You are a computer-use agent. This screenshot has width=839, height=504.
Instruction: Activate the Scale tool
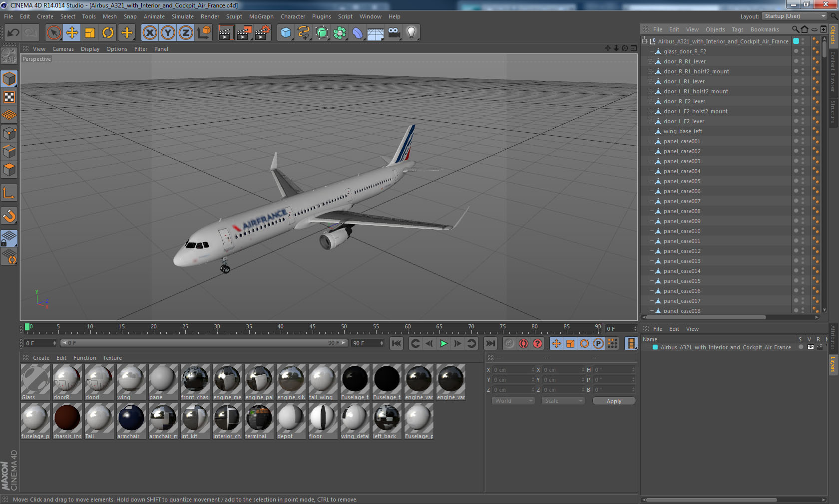pos(90,33)
